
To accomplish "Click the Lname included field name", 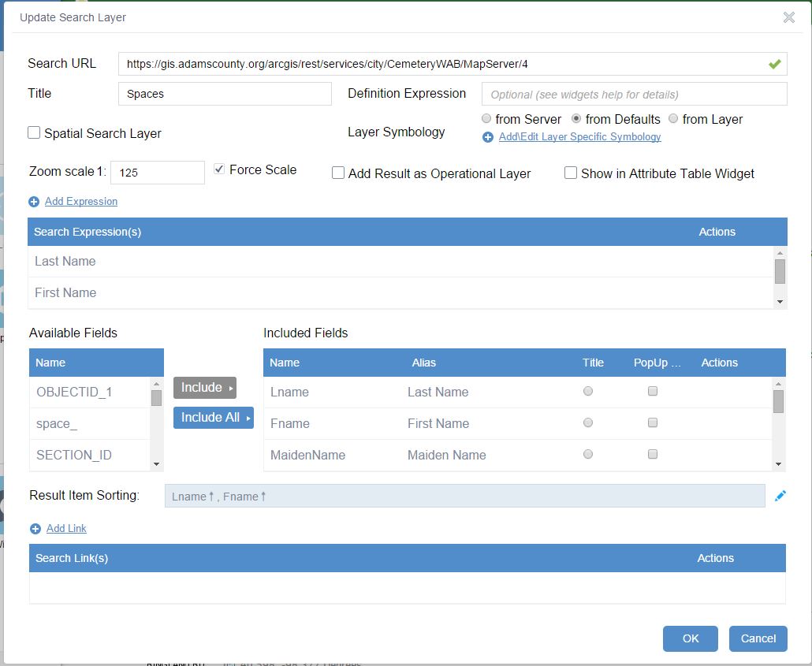I will (289, 393).
